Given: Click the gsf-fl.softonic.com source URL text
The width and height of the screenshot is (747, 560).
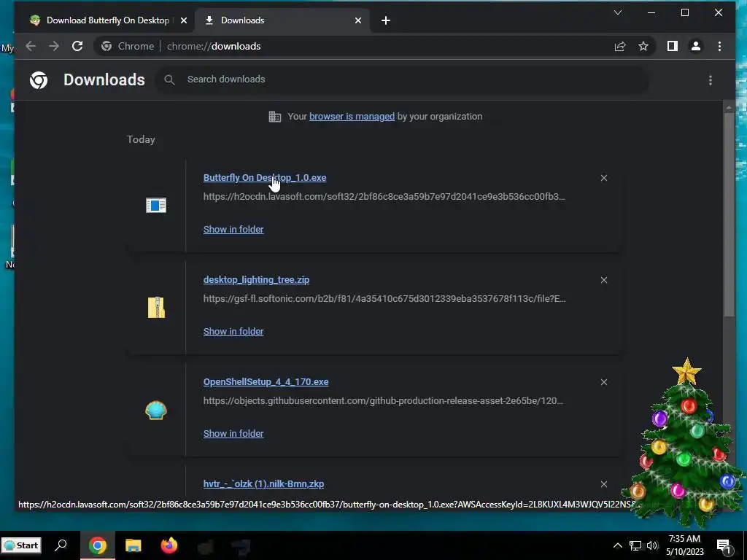Looking at the screenshot, I should tap(384, 298).
